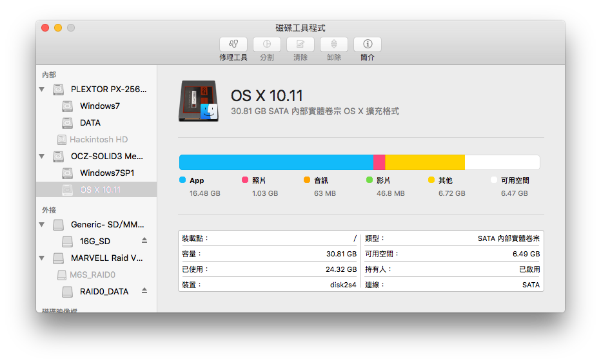Click the 16G_SD volume icon
The width and height of the screenshot is (601, 364).
(68, 241)
